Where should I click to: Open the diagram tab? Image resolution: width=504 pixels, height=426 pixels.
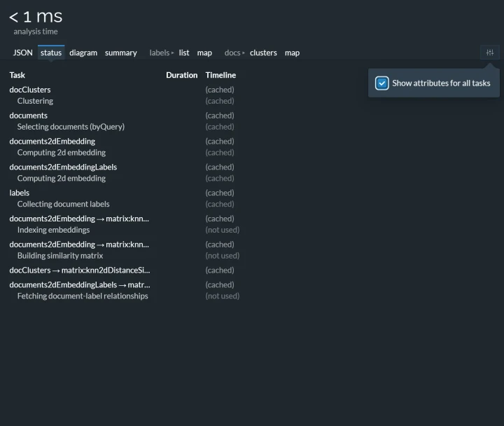click(83, 53)
